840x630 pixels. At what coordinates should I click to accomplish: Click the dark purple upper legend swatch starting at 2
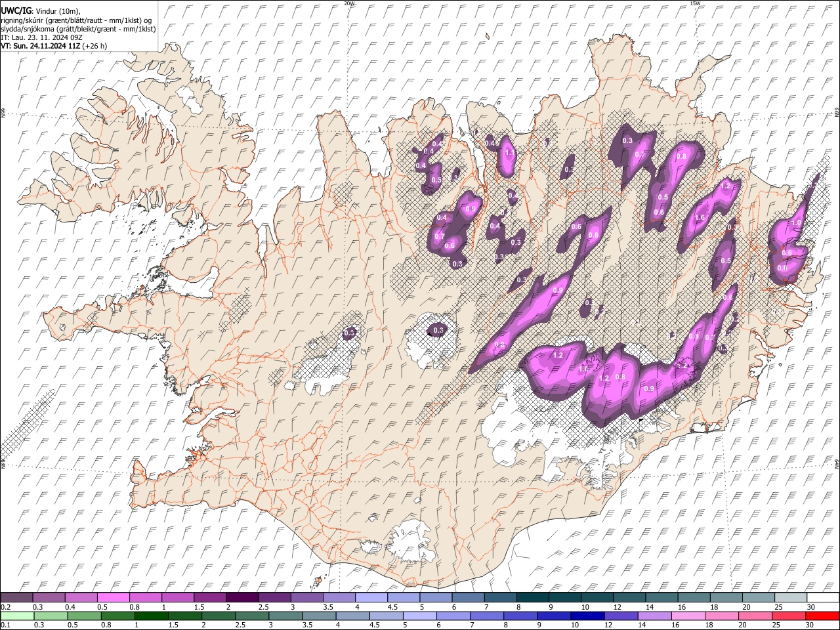[242, 597]
